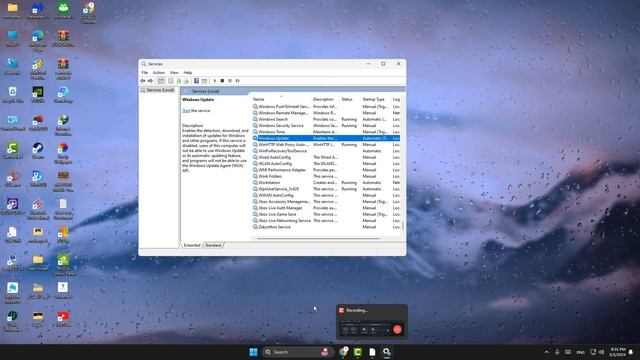Open the Chrome icon on taskbar

click(344, 352)
